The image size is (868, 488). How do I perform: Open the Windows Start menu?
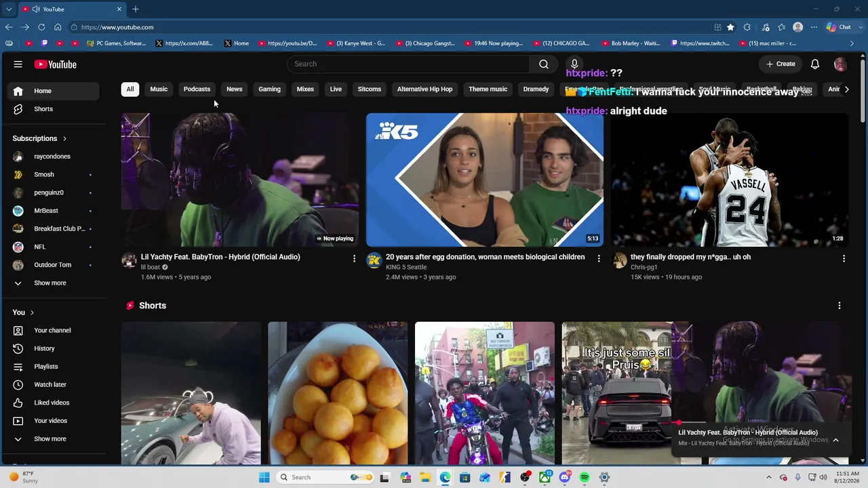[264, 477]
